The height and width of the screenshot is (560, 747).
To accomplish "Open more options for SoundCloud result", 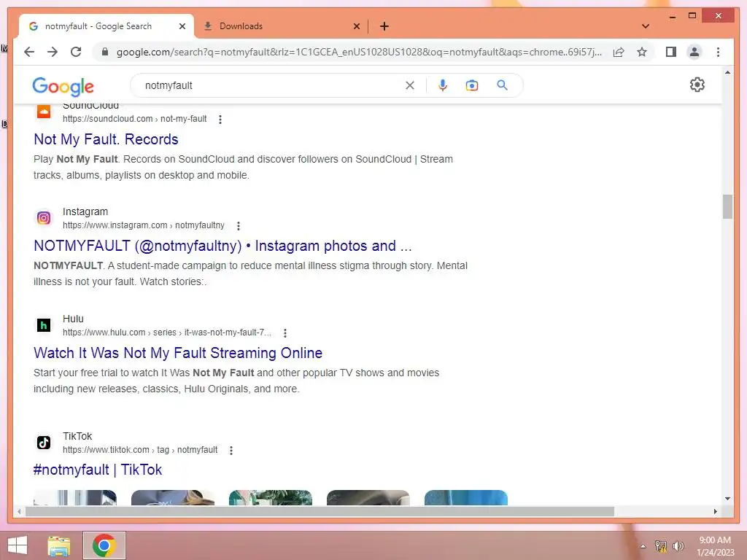I will [220, 120].
